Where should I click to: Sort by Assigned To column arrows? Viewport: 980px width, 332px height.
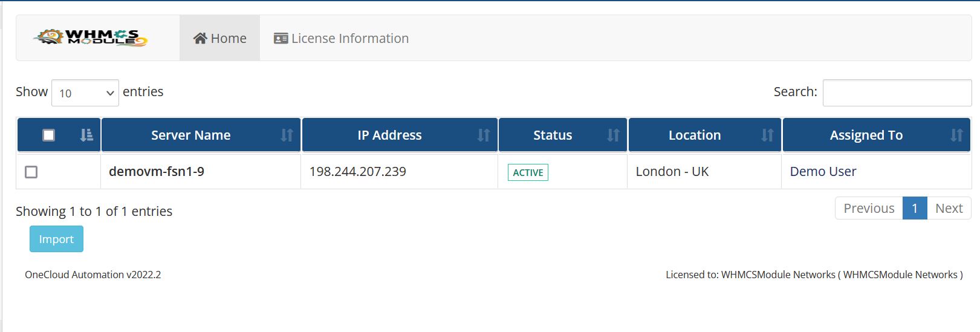pos(956,135)
